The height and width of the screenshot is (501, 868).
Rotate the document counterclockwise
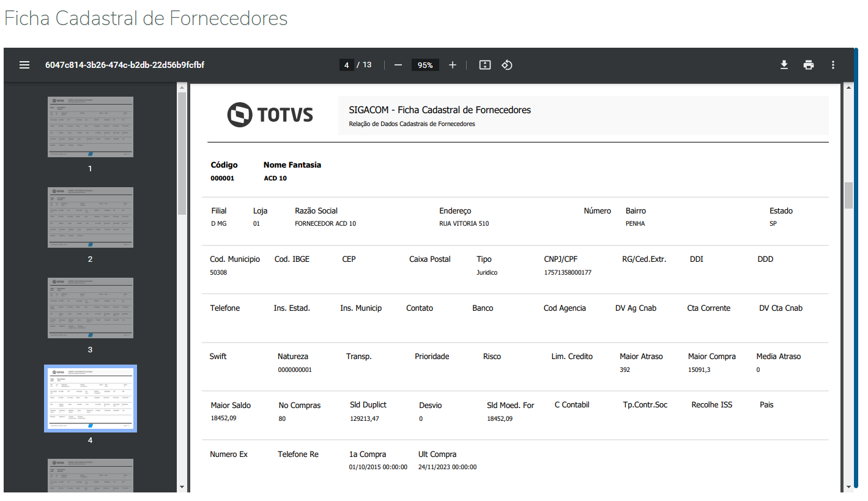coord(506,65)
